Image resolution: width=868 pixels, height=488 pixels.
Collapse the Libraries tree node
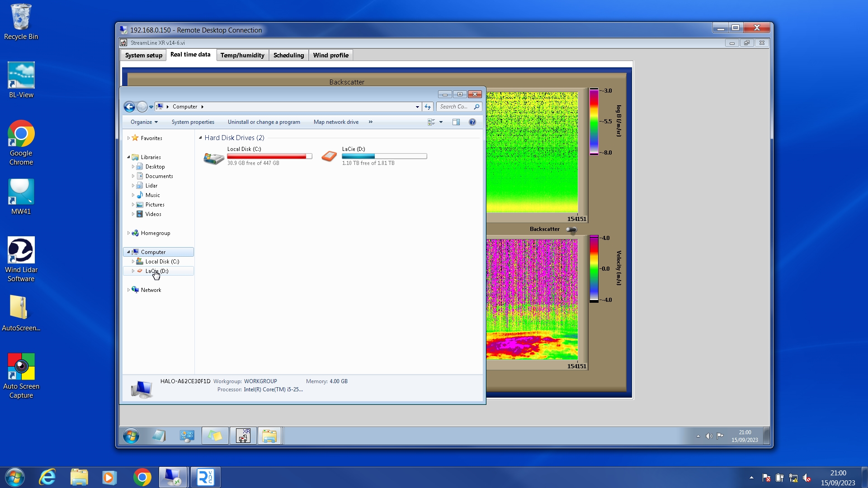(x=128, y=157)
